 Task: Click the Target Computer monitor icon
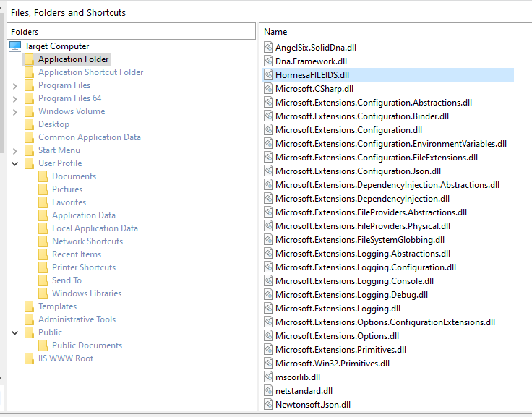(15, 46)
